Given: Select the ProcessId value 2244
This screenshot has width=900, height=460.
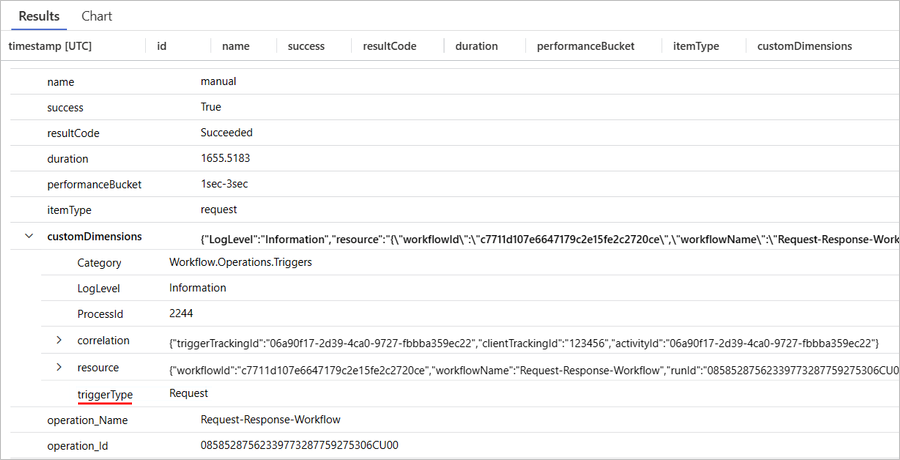Looking at the screenshot, I should point(183,314).
